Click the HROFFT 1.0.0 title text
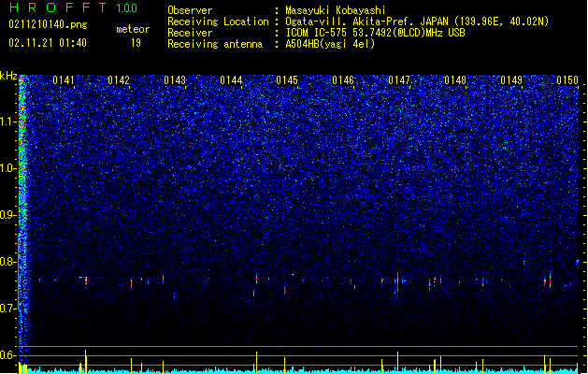This screenshot has width=588, height=374. coord(73,7)
